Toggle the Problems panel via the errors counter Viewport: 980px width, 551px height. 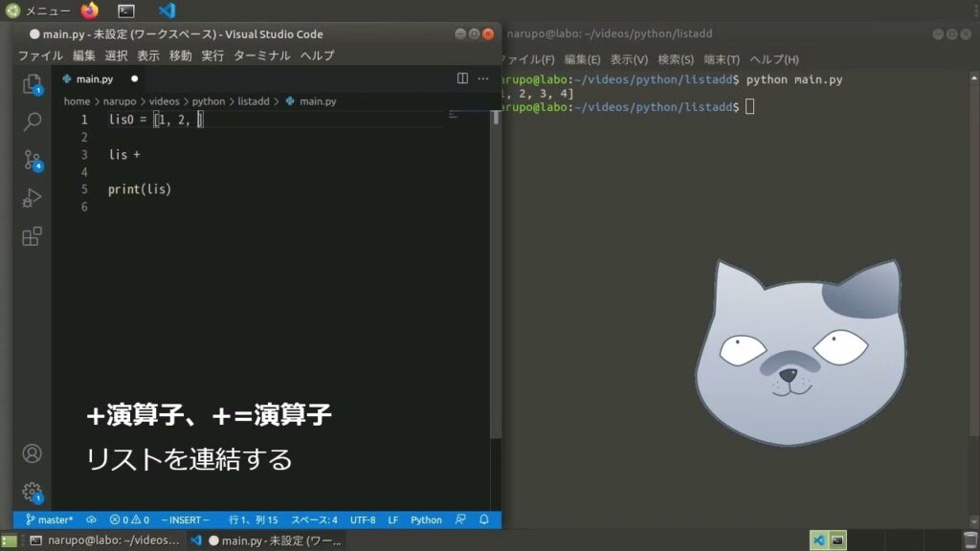[x=132, y=519]
